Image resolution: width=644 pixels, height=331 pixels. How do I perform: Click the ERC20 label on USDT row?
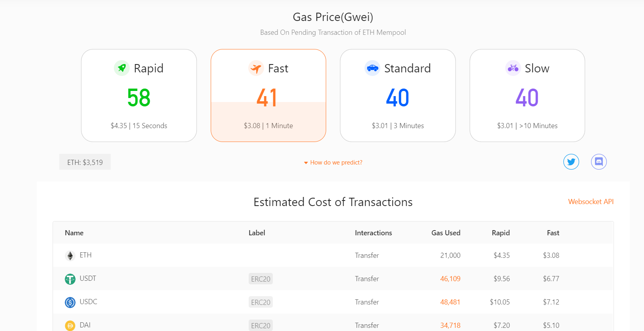coord(261,279)
